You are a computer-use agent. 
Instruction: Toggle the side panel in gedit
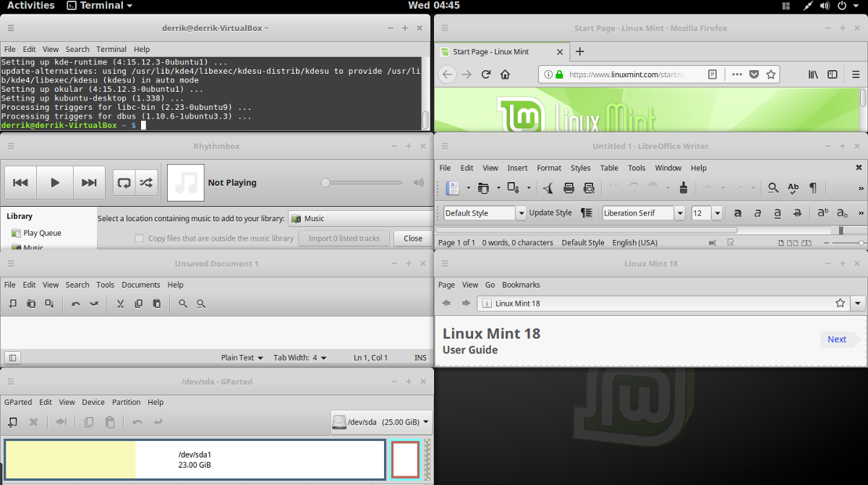[x=12, y=357]
